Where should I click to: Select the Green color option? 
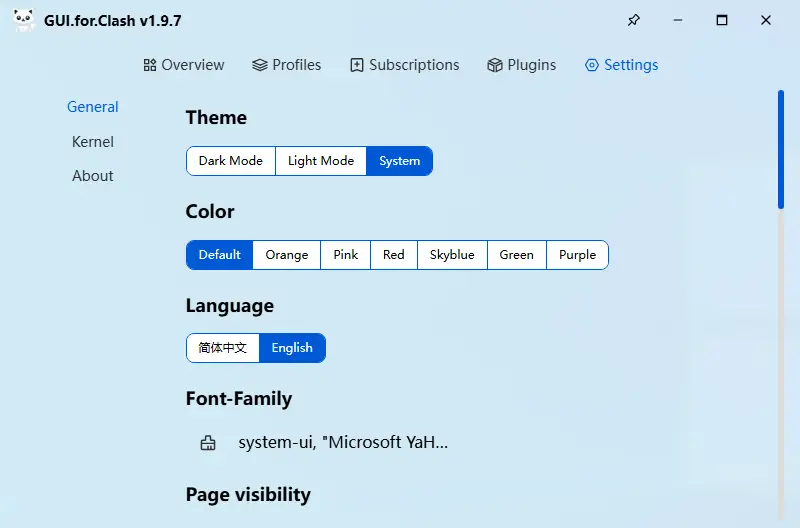[x=517, y=255]
